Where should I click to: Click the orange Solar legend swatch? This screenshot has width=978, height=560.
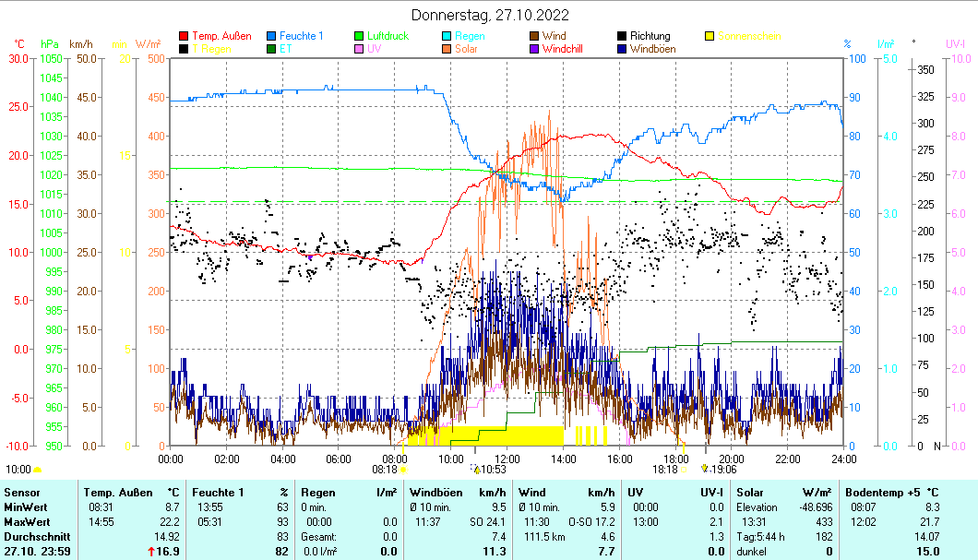coord(448,49)
